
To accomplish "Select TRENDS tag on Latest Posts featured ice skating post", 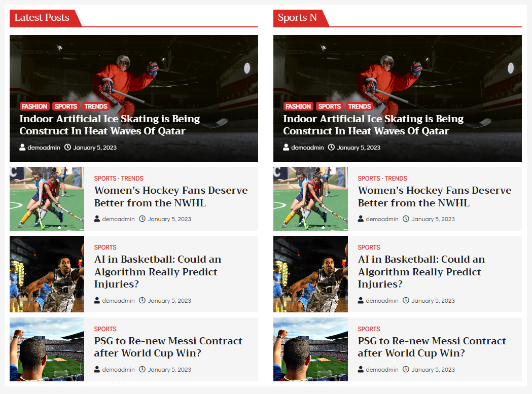I will coord(96,106).
